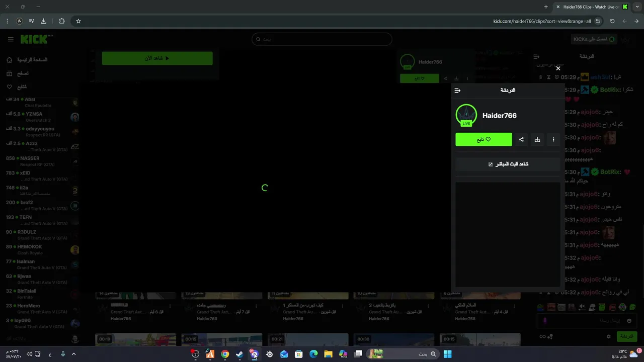Open BinTalall channel in the sidebar list

(x=42, y=294)
